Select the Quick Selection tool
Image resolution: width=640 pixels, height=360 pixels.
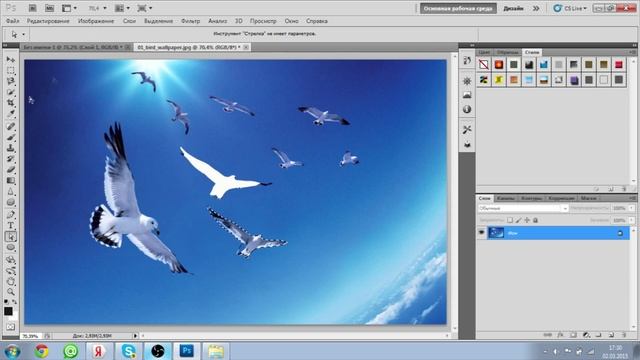point(11,92)
